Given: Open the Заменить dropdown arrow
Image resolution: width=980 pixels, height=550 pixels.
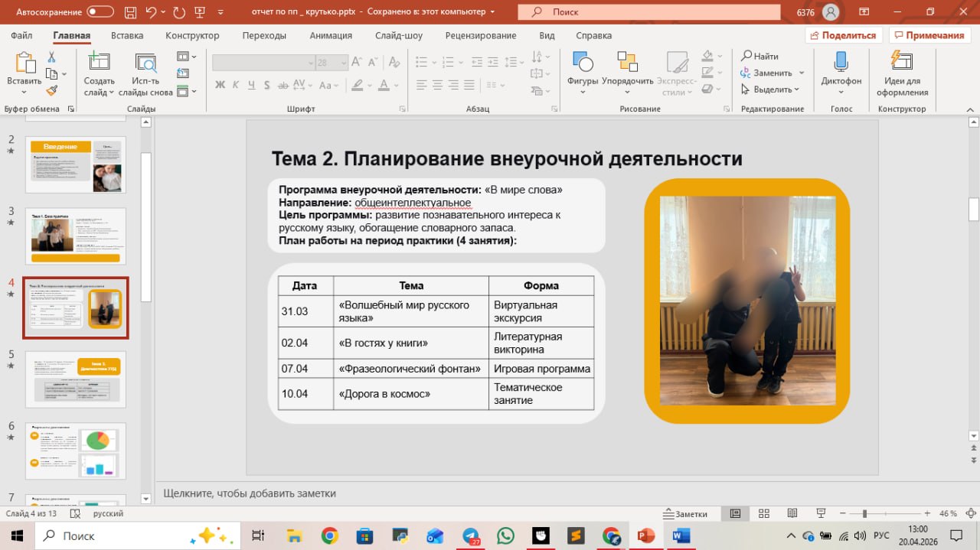Looking at the screenshot, I should point(802,73).
